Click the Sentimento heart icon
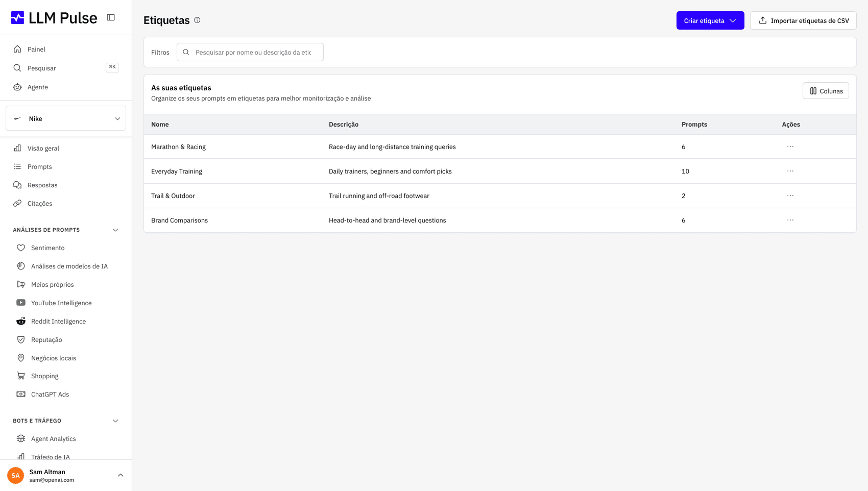Viewport: 868px width, 491px height. pos(21,248)
